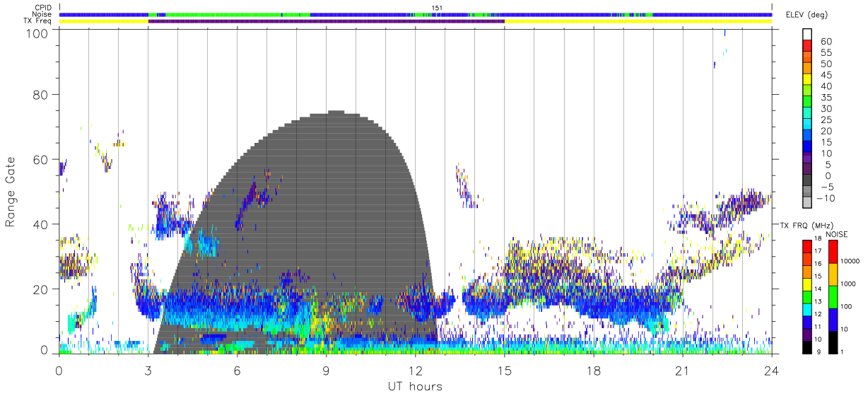868x401 pixels.
Task: Click x-axis tick label '24'
Action: coord(772,371)
